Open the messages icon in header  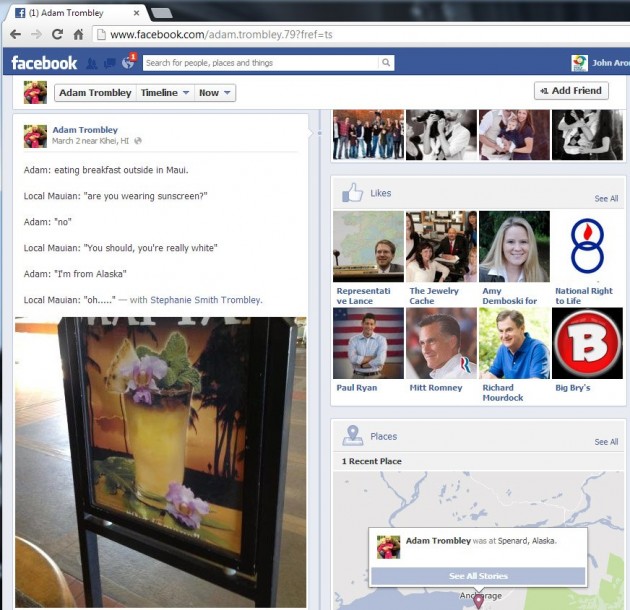tap(109, 63)
